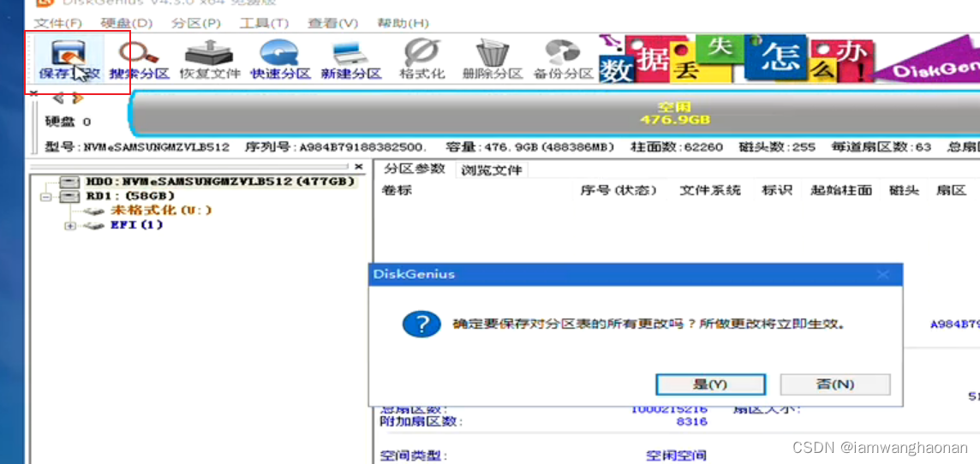Click the 1000215216 sector count value

coord(669,410)
